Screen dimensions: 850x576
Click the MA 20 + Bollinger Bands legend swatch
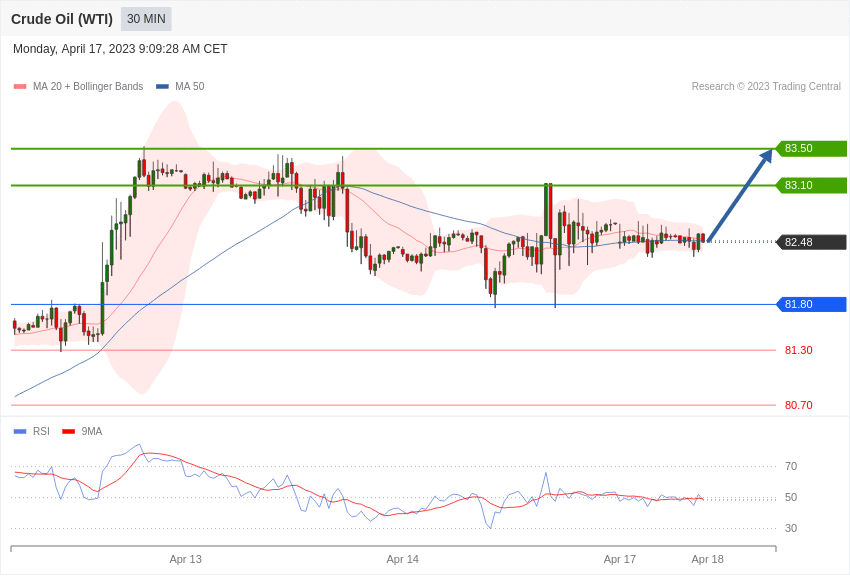tap(20, 87)
